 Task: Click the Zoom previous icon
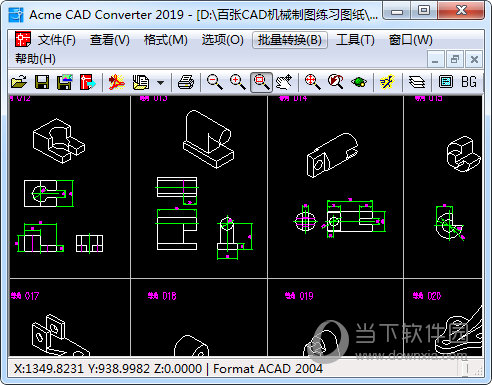[x=336, y=82]
